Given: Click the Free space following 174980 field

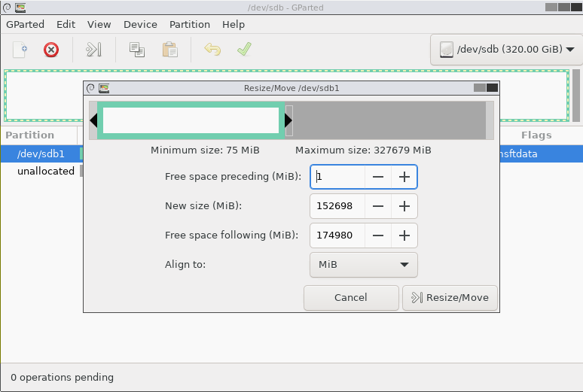Looking at the screenshot, I should click(337, 236).
